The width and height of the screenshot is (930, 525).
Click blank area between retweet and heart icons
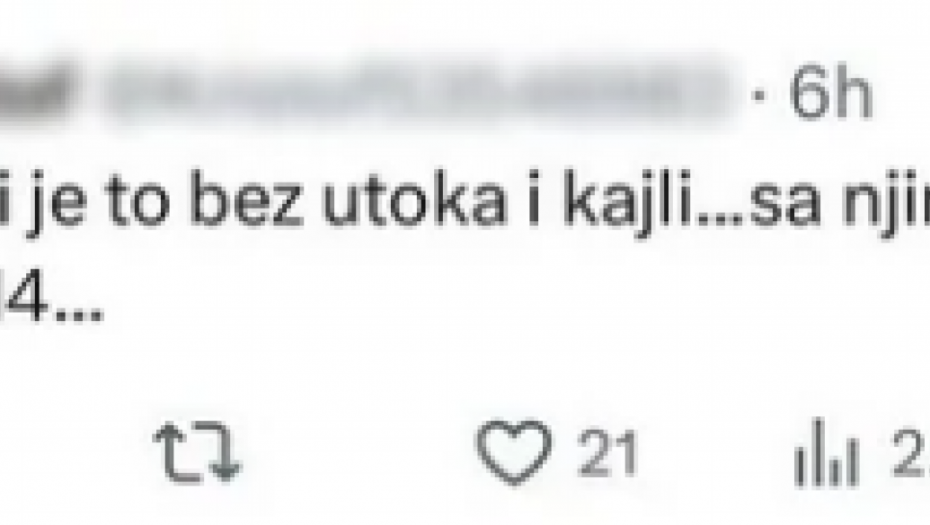[359, 452]
